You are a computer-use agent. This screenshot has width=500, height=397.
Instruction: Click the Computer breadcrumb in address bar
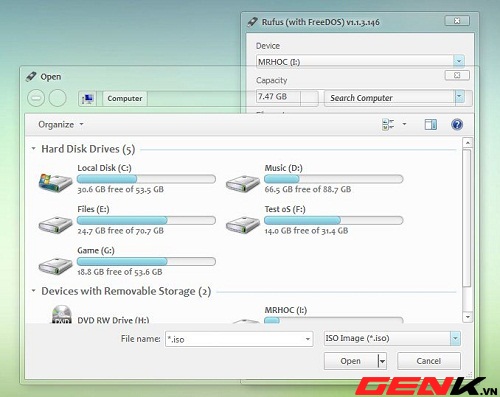tap(125, 99)
